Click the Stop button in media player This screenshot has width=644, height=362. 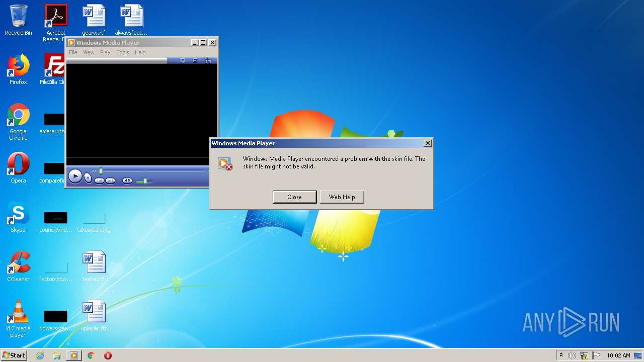point(88,177)
